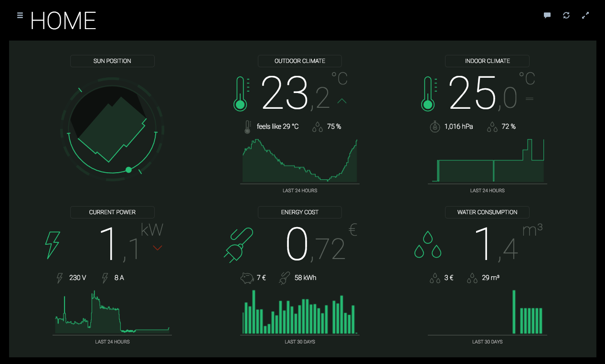Click the outdoor temperature last 24 hours chart

click(300, 161)
